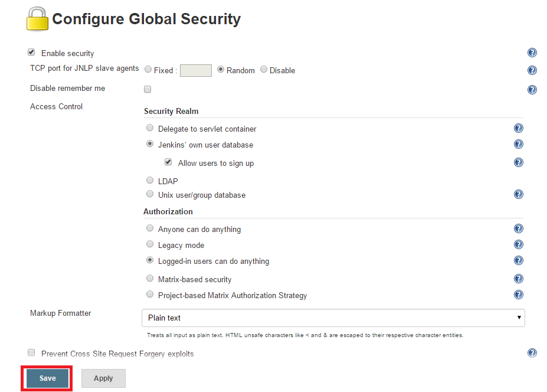
Task: Select Fixed TCP port option
Action: (148, 70)
